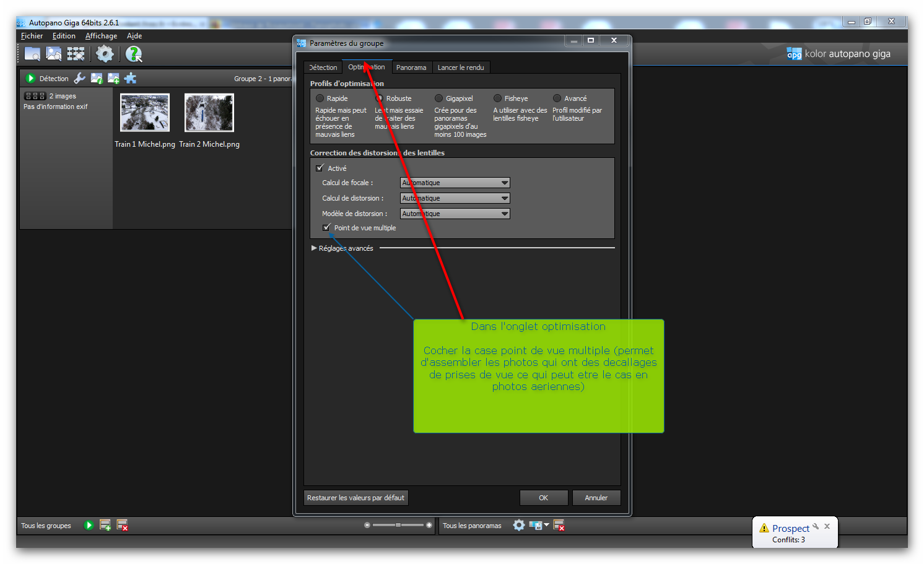Click the blue puzzle piece plugin icon

pyautogui.click(x=130, y=78)
